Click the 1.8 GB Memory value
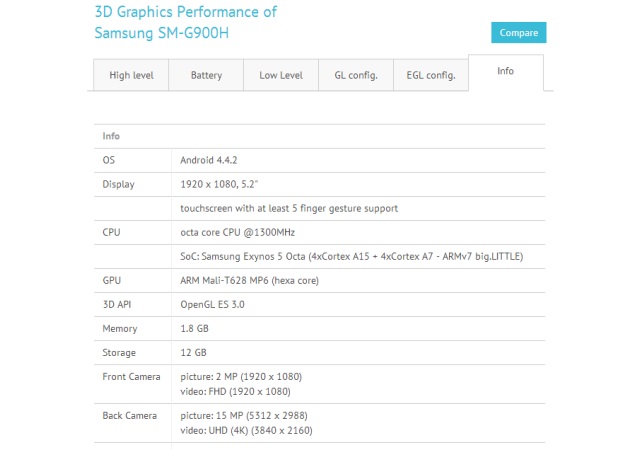The height and width of the screenshot is (450, 635). click(193, 329)
